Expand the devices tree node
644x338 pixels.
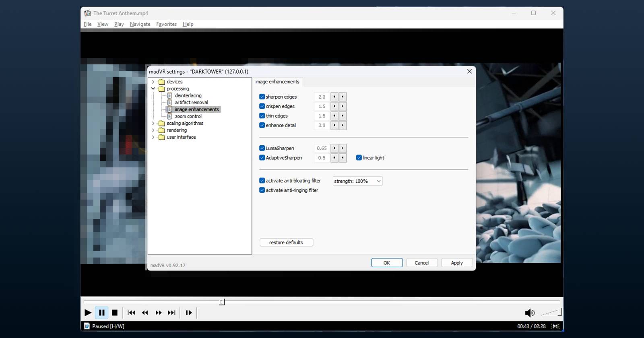(x=153, y=82)
